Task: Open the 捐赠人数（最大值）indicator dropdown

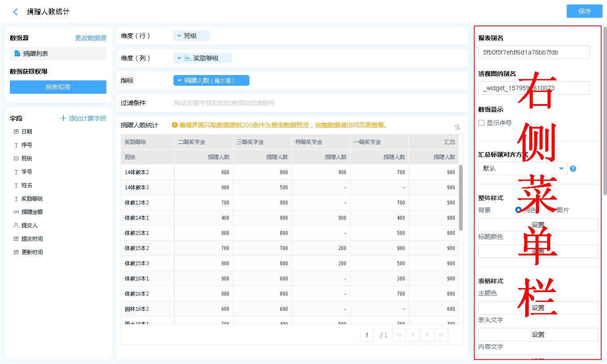Action: click(179, 80)
